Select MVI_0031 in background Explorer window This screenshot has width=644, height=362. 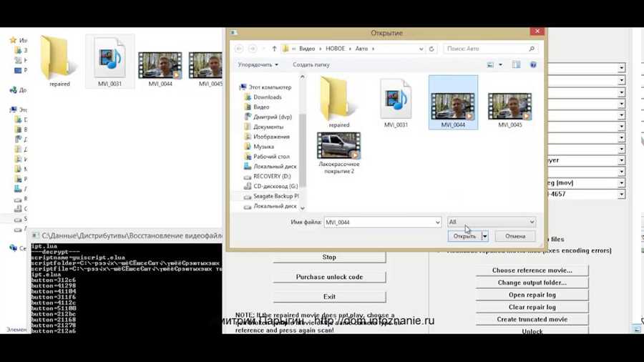(x=109, y=62)
